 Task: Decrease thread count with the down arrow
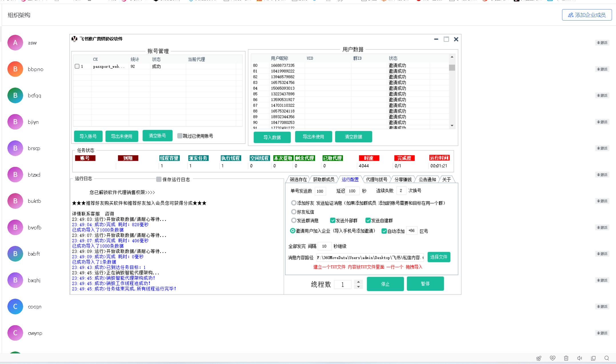tap(358, 287)
